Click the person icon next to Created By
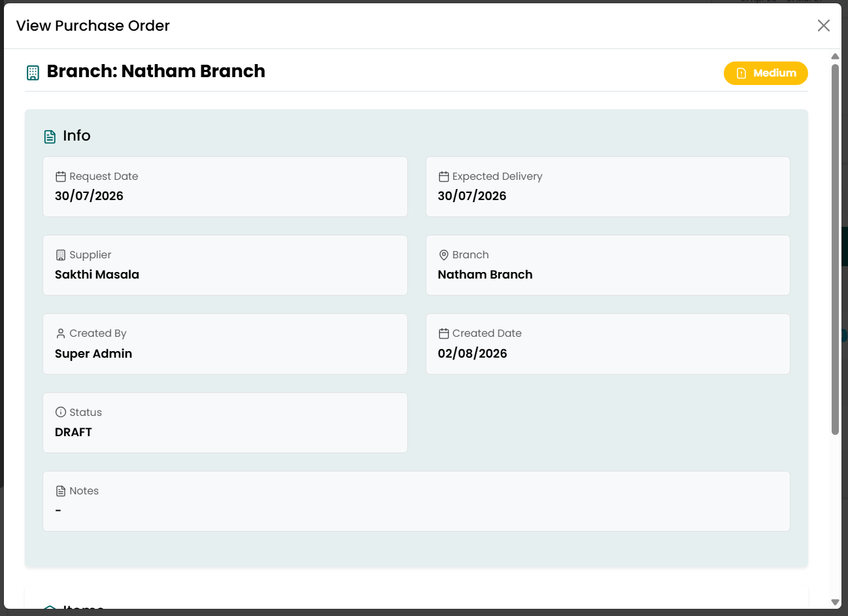The image size is (848, 616). tap(61, 334)
